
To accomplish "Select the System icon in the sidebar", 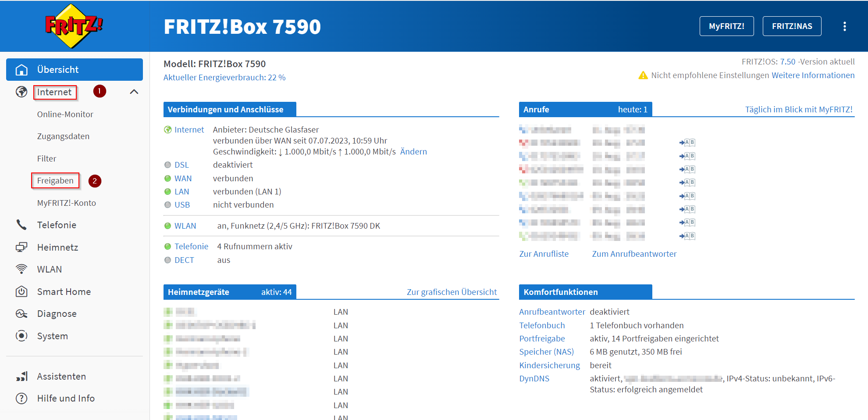I will (21, 336).
